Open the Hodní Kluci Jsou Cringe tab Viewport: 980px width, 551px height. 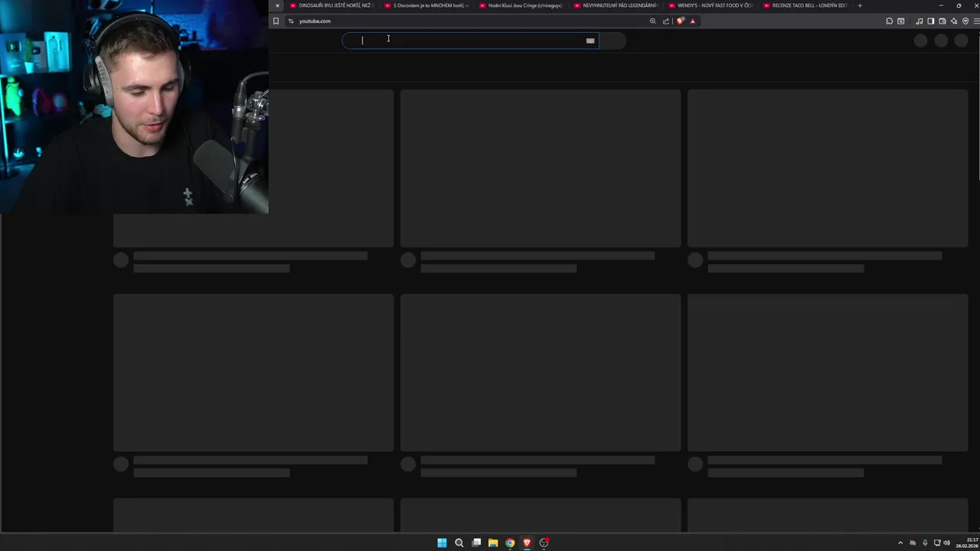click(x=521, y=5)
